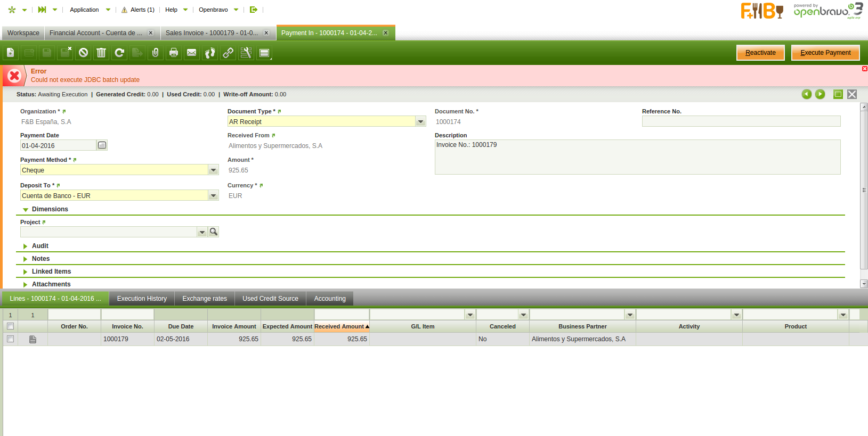The width and height of the screenshot is (868, 436).
Task: Click the Reference No. input field
Action: click(x=741, y=122)
